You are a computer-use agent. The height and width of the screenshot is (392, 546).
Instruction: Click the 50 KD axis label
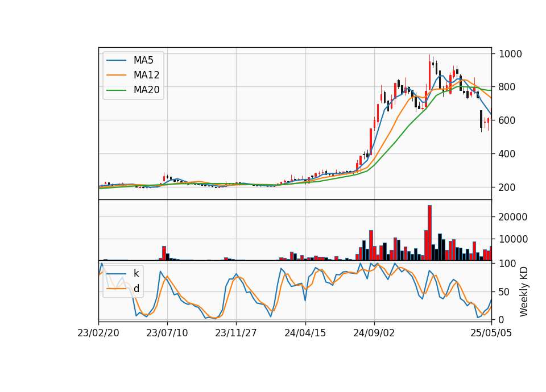[x=504, y=292]
